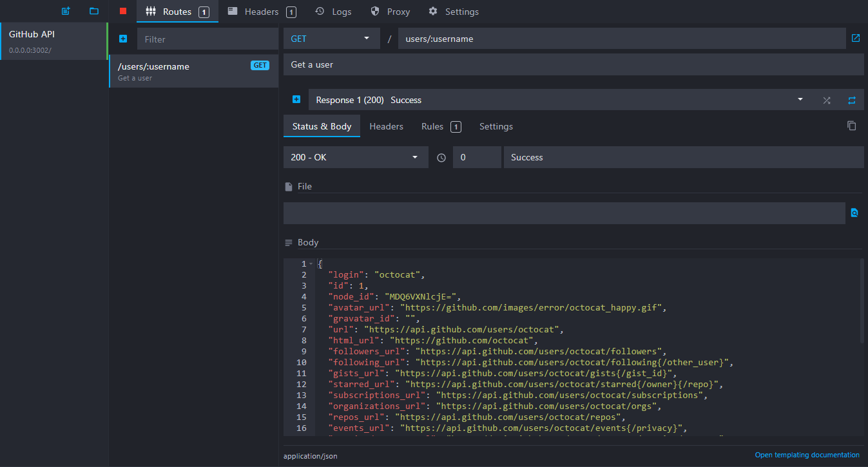Toggle random response mode
868x467 pixels.
tap(827, 100)
